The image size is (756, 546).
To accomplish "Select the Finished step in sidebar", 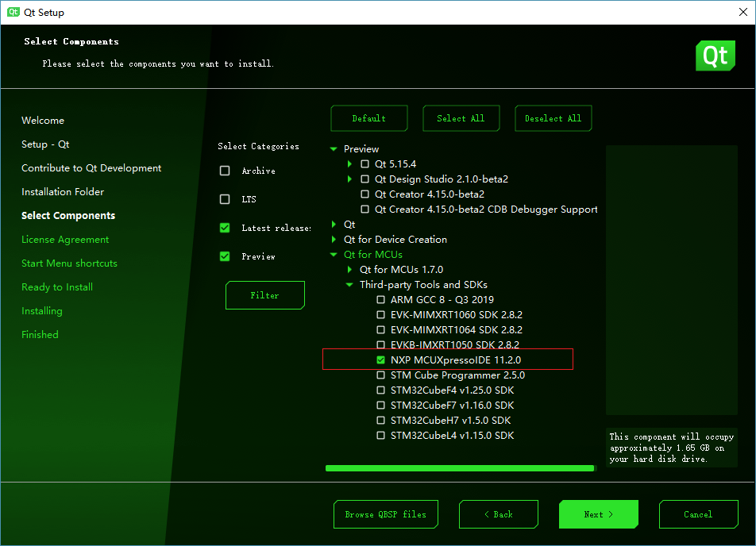I will coord(40,334).
